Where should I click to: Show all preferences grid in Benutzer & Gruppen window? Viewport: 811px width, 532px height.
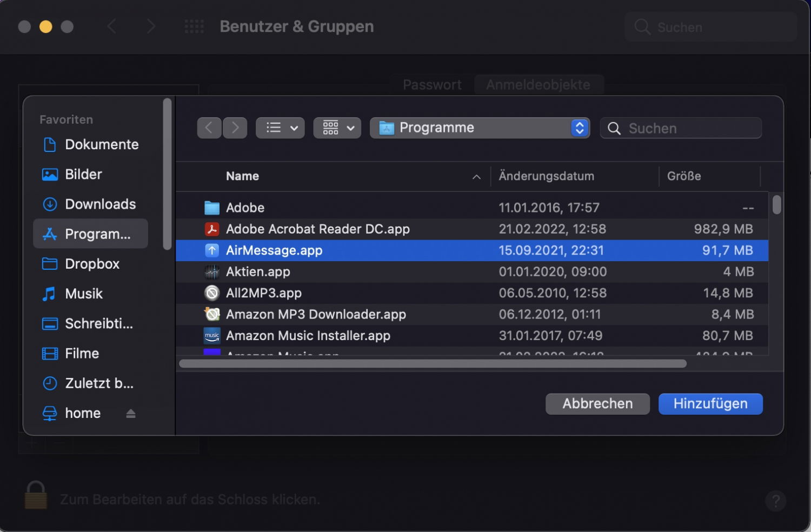point(194,26)
